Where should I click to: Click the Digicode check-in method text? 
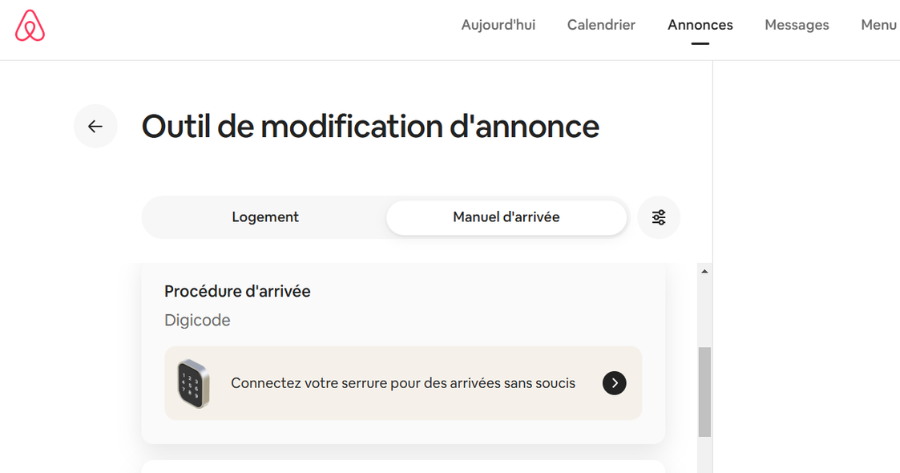point(197,320)
